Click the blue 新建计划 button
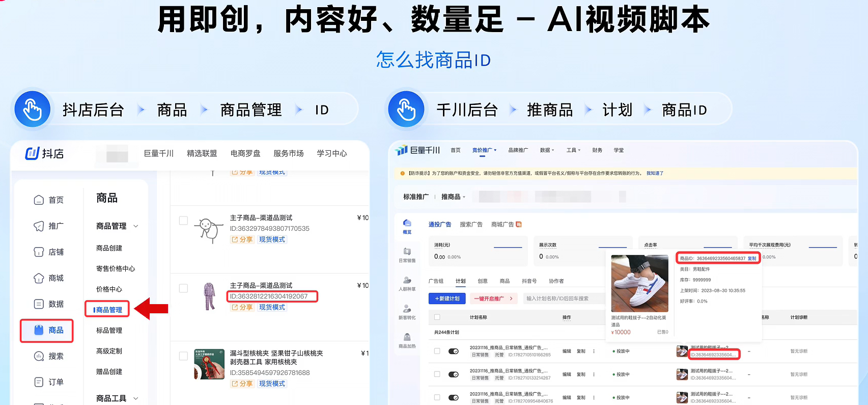This screenshot has height=405, width=868. (447, 299)
